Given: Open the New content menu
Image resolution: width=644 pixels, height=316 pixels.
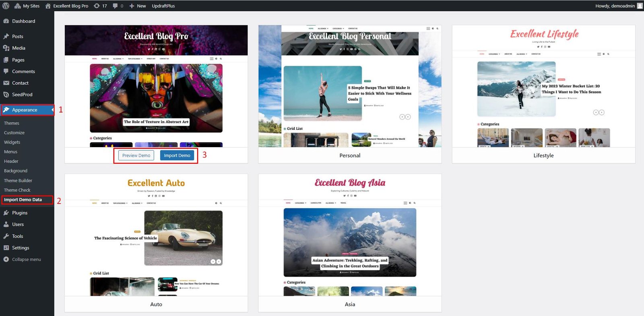Looking at the screenshot, I should pyautogui.click(x=138, y=6).
